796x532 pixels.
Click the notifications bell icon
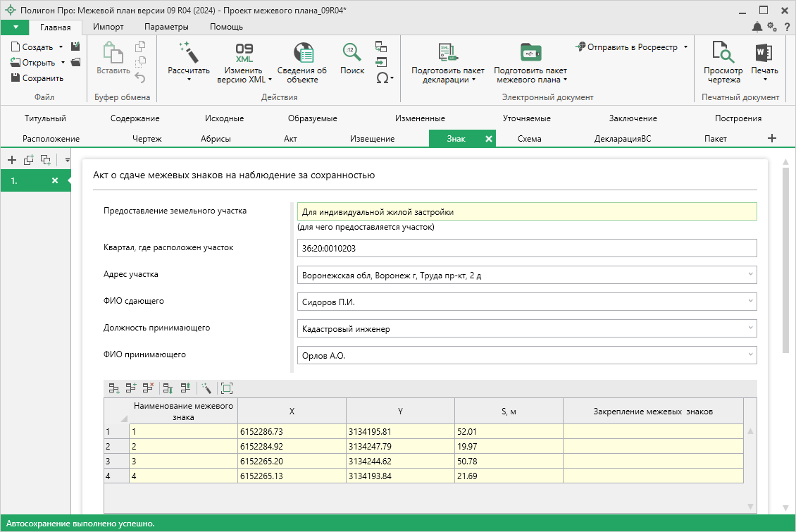(757, 27)
